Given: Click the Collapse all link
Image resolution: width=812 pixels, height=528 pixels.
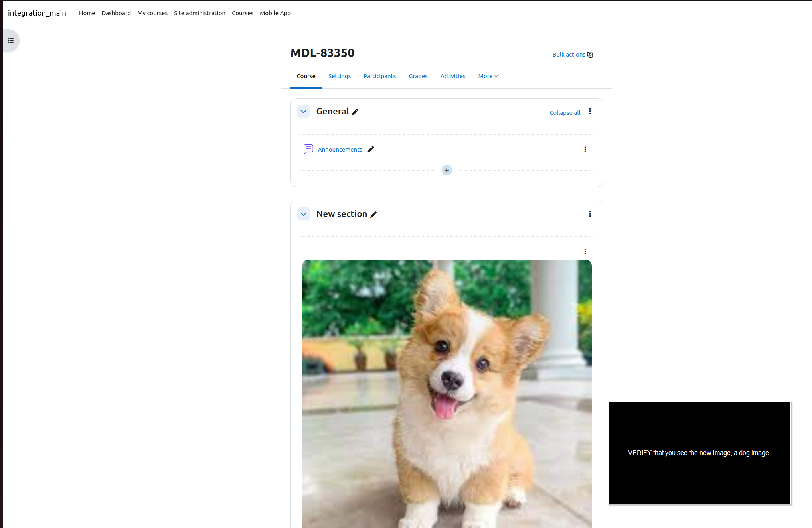Looking at the screenshot, I should tap(565, 113).
